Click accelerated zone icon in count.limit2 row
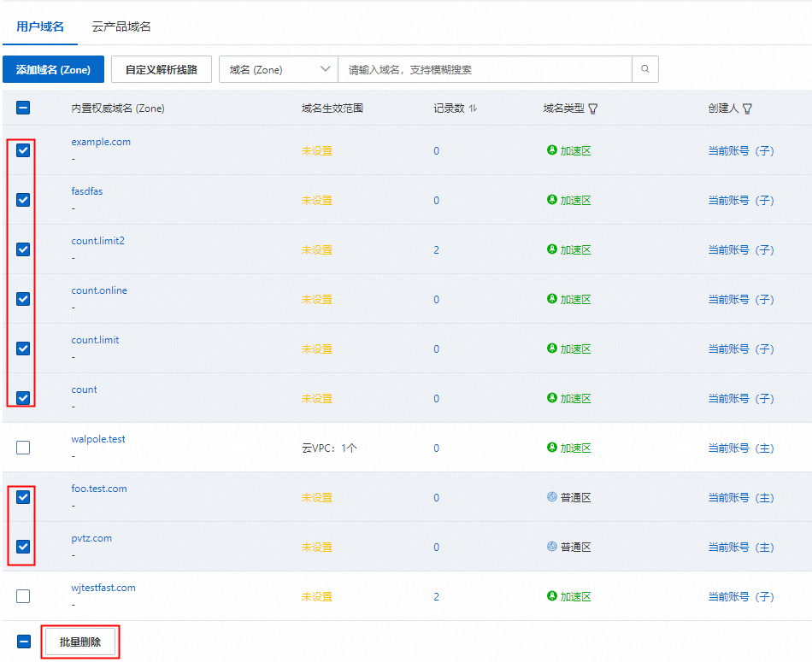Image resolution: width=812 pixels, height=662 pixels. (x=552, y=249)
